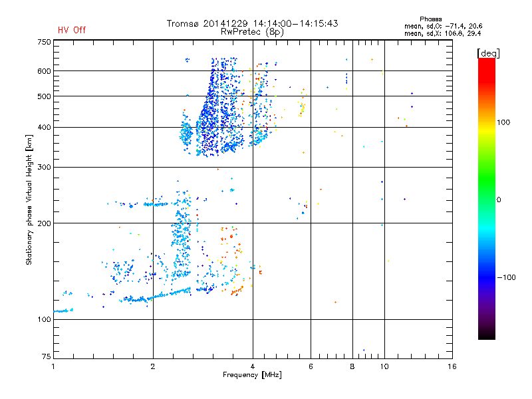The width and height of the screenshot is (532, 399).
Task: Click the y-axis label 100
Action: pos(44,320)
